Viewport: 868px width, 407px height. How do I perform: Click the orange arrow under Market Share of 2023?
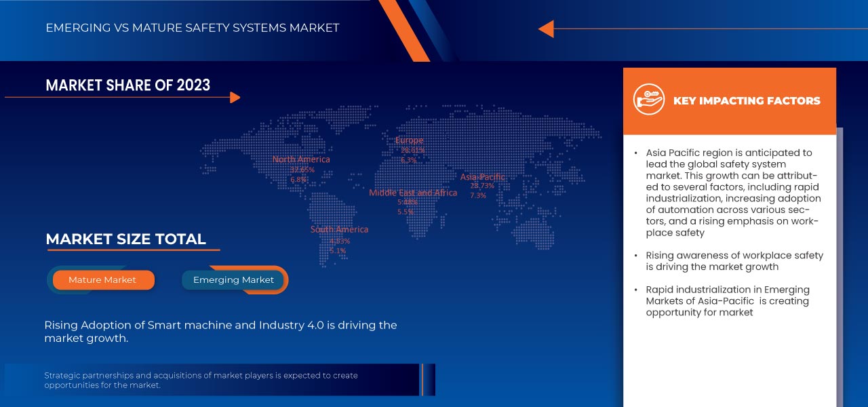pos(235,98)
